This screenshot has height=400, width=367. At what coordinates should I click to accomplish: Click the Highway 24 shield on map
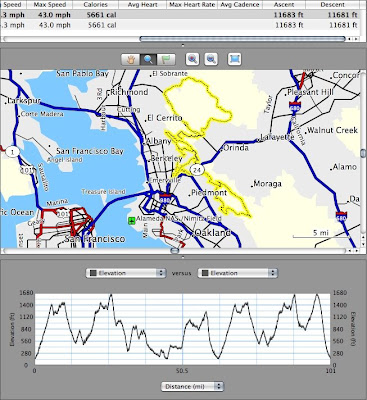click(197, 170)
